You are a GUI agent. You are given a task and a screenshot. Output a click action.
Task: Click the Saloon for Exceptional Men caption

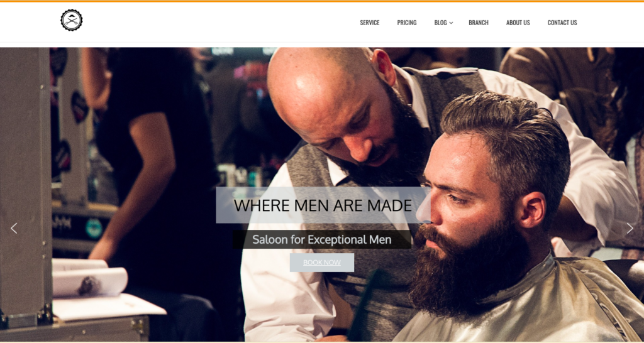[x=322, y=239]
